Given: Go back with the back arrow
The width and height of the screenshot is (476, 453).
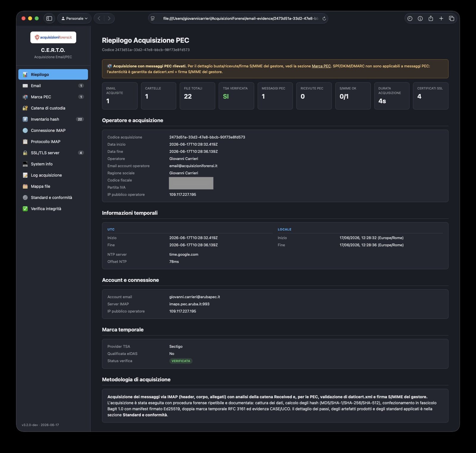Looking at the screenshot, I should [99, 18].
